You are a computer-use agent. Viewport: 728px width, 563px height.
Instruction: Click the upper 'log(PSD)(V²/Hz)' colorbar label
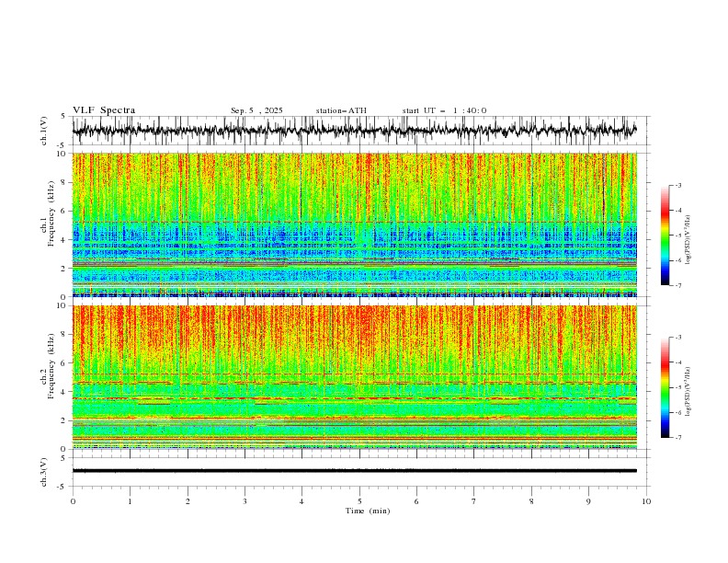(688, 239)
